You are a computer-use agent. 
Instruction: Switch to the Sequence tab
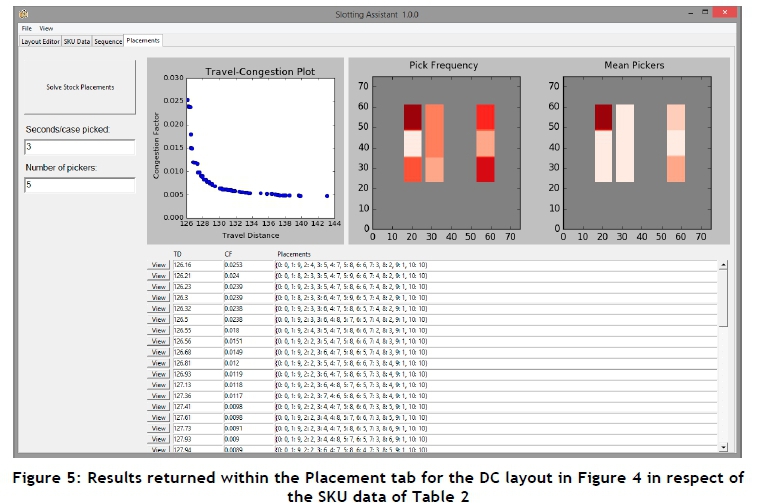coord(109,41)
